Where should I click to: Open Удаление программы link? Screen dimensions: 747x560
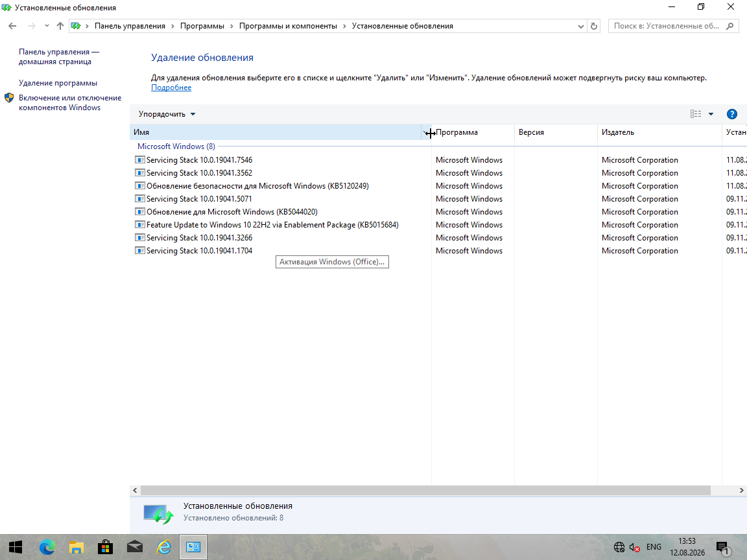click(58, 83)
